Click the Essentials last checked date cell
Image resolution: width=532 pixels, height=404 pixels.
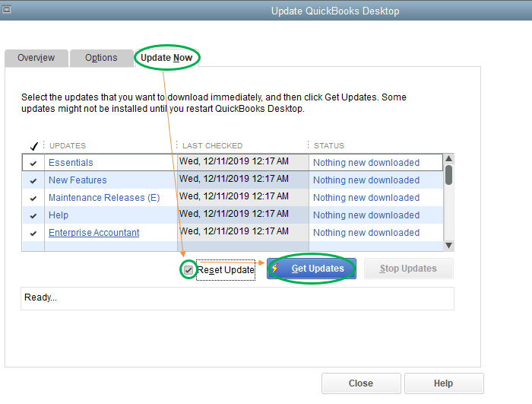[243, 162]
